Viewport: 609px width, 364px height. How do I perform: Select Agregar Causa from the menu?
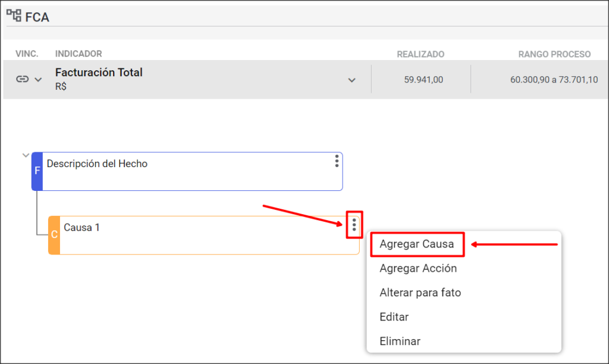(417, 244)
